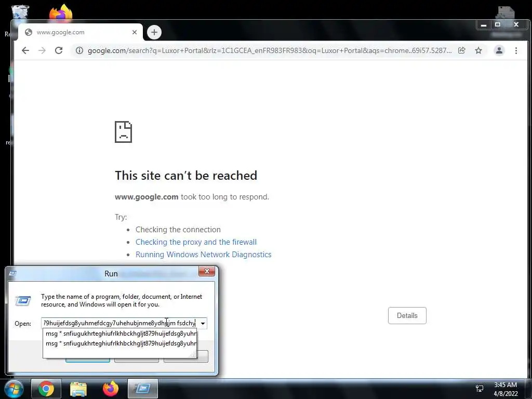
Task: Open the Chrome profile avatar
Action: coord(499,50)
